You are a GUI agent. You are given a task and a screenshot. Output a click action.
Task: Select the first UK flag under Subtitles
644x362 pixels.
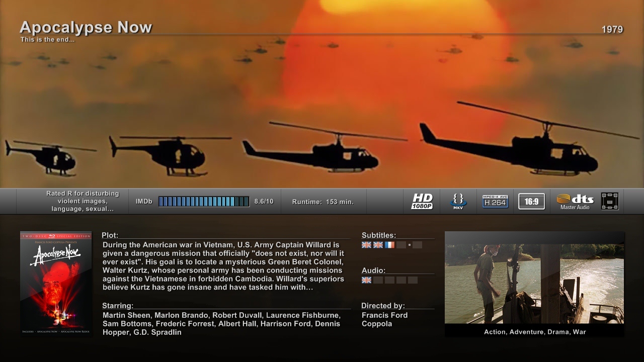pos(366,245)
